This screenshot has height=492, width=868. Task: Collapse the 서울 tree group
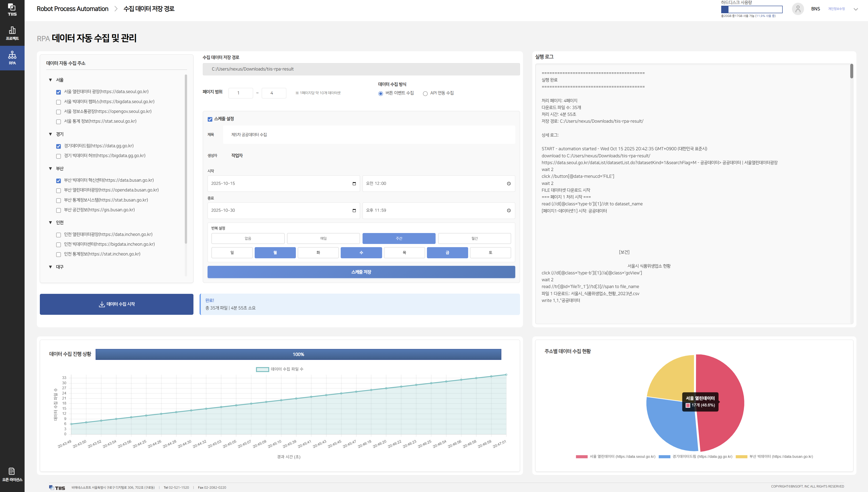(50, 80)
